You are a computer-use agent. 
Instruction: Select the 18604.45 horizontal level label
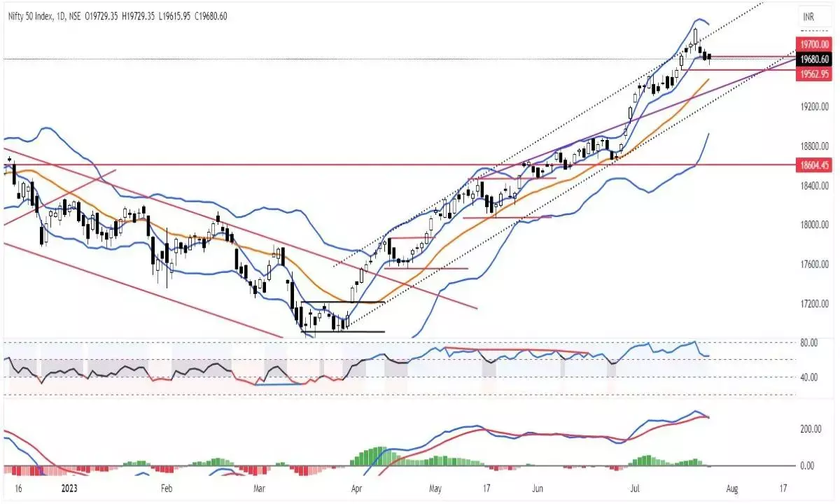813,165
